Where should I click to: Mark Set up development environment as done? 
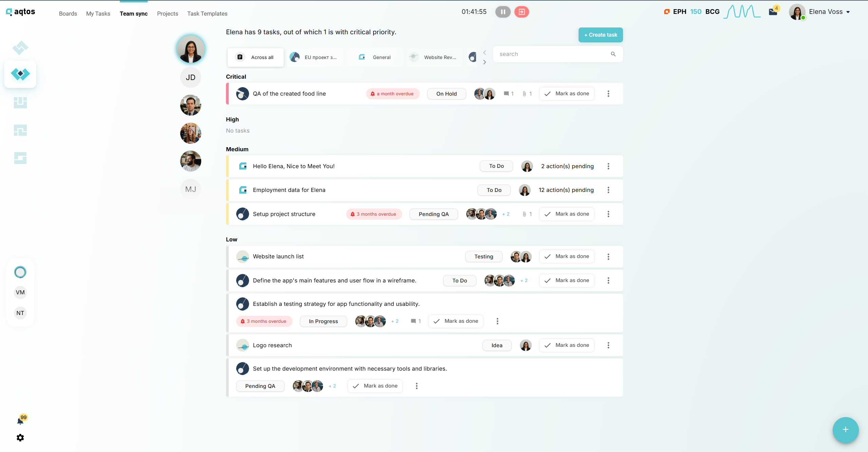tap(375, 386)
